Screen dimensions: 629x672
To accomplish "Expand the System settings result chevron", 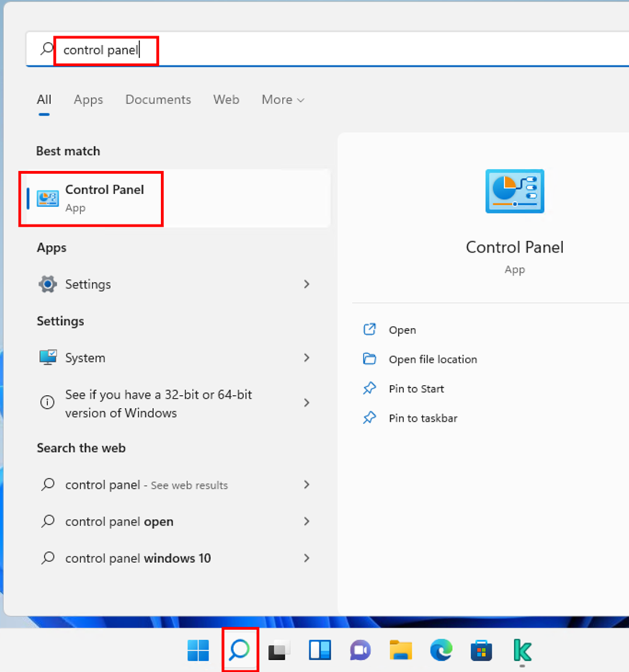I will 307,358.
